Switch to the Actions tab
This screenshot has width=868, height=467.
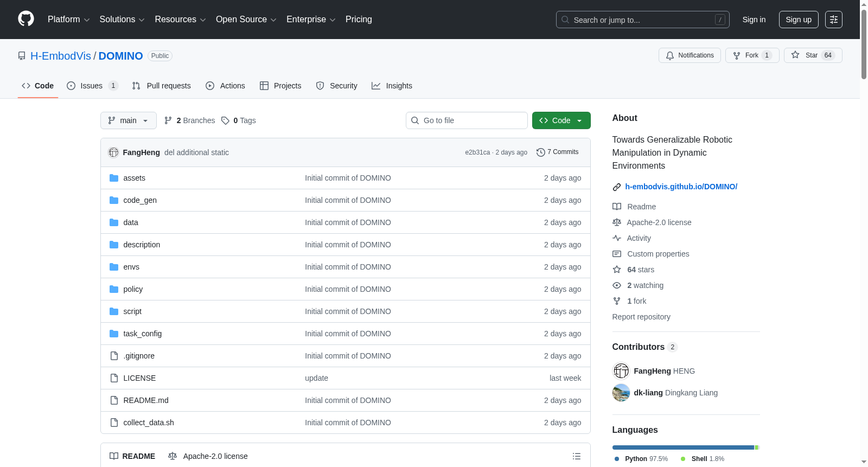225,86
